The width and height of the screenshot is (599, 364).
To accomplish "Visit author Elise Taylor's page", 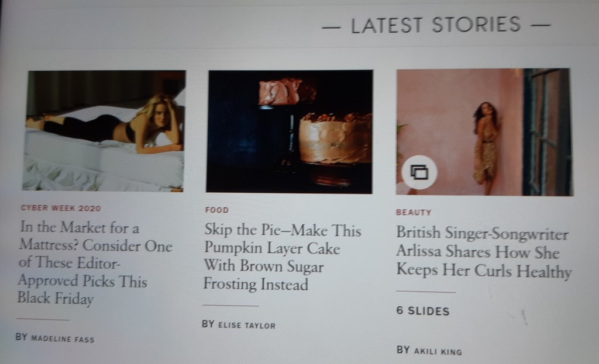I will [x=246, y=325].
